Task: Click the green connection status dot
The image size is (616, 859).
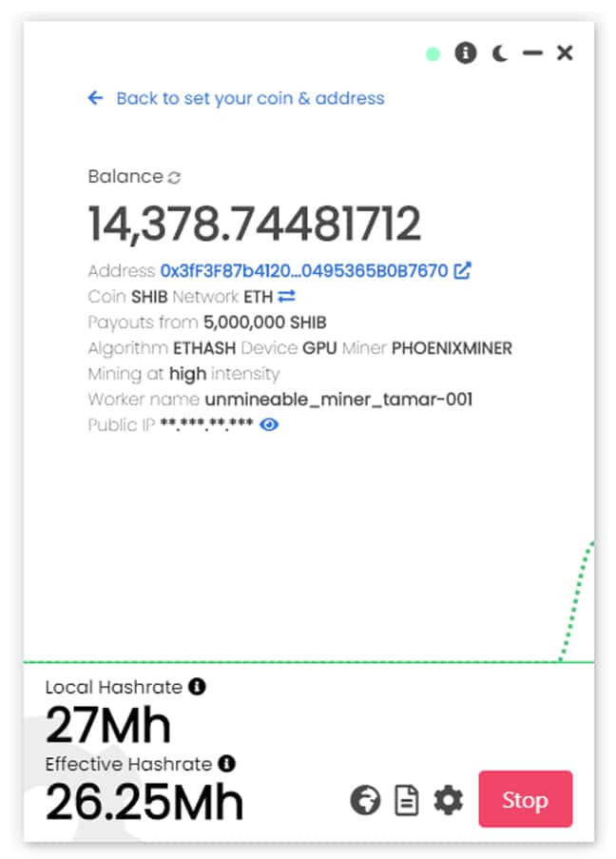Action: [433, 53]
